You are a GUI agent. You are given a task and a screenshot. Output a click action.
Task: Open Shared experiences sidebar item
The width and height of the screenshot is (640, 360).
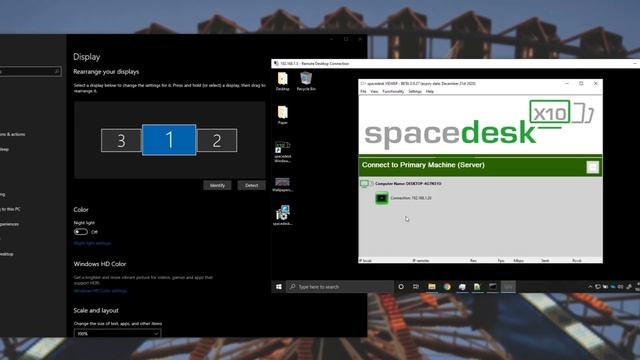9,224
